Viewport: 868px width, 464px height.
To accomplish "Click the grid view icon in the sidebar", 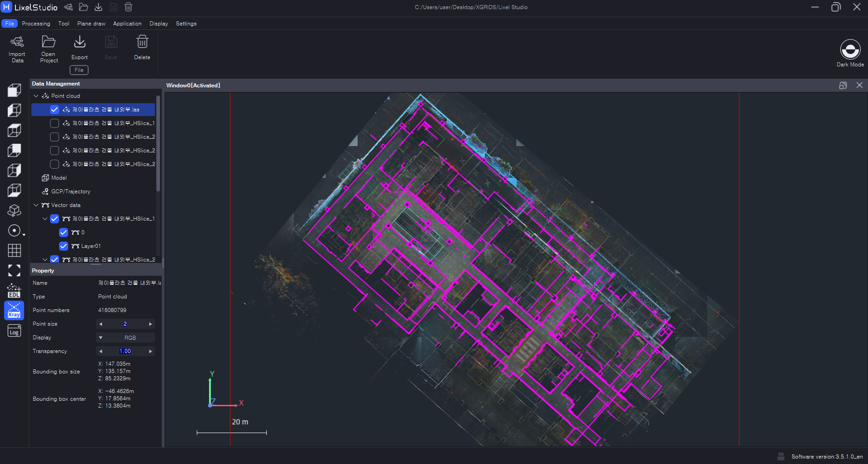I will tap(14, 251).
